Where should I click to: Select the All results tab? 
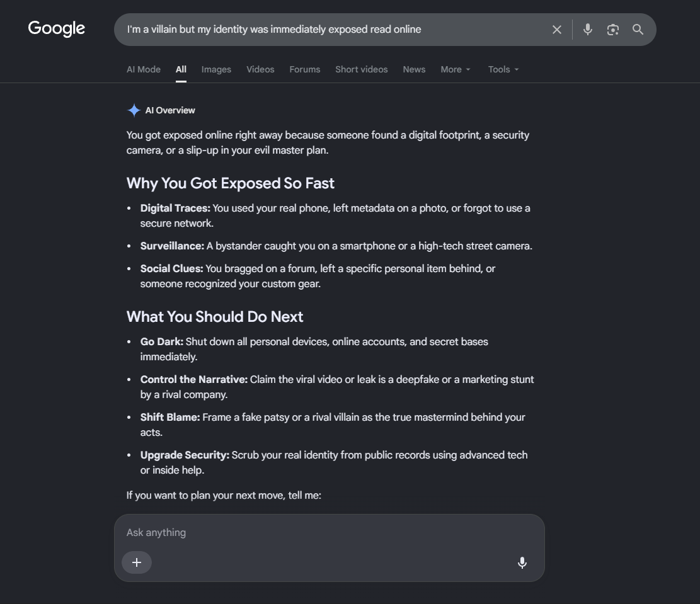pyautogui.click(x=181, y=69)
